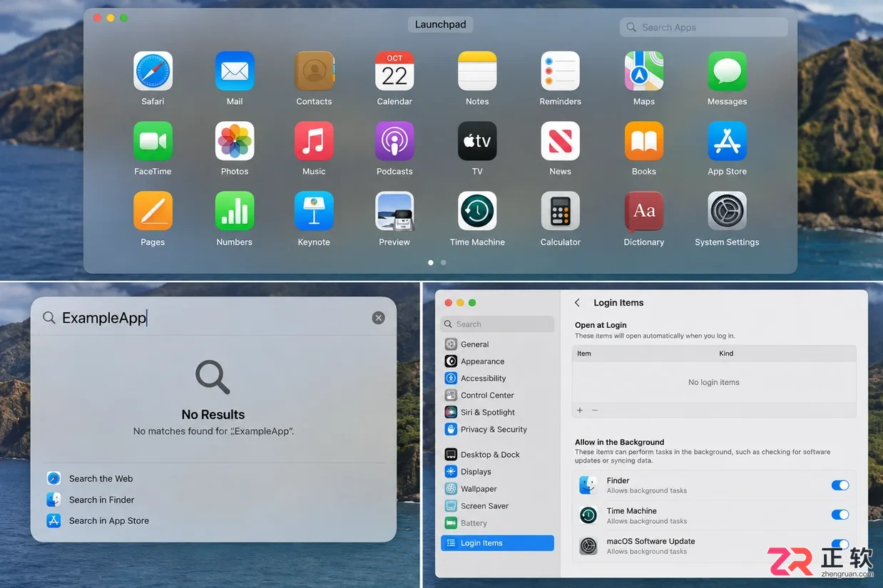
Task: Click the Kind column header
Action: (x=726, y=354)
